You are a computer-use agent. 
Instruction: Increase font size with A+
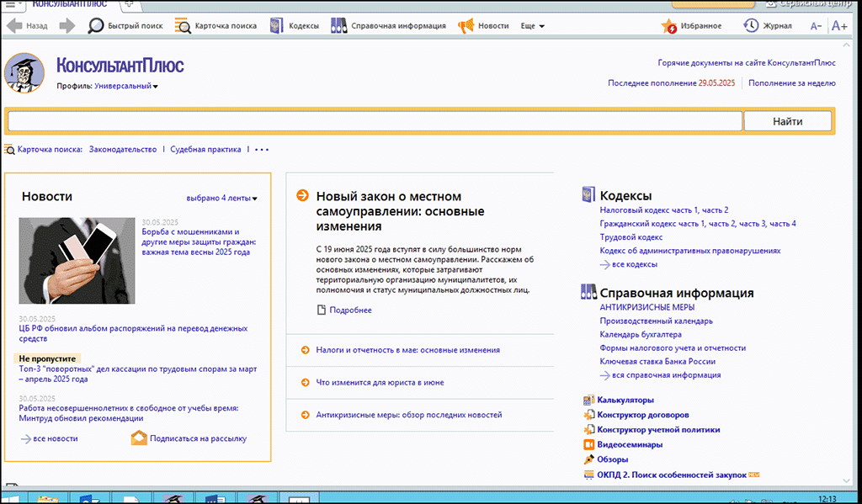click(x=839, y=26)
